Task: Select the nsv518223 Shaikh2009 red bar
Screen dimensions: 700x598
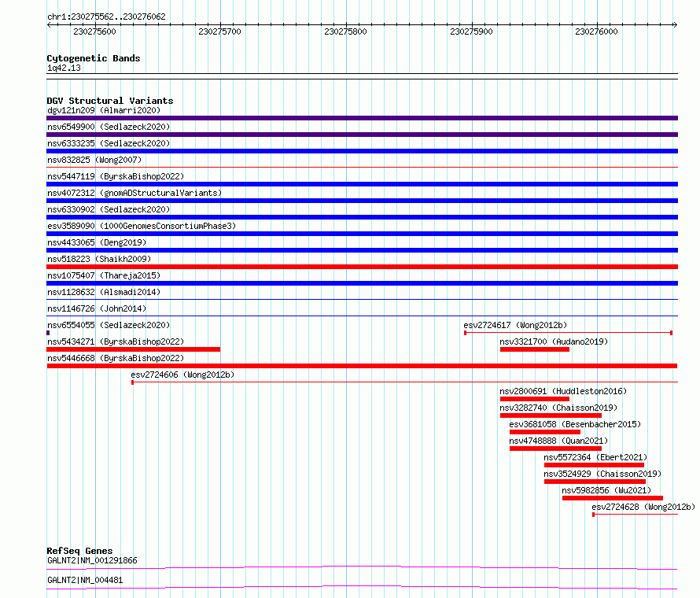Action: click(x=362, y=267)
